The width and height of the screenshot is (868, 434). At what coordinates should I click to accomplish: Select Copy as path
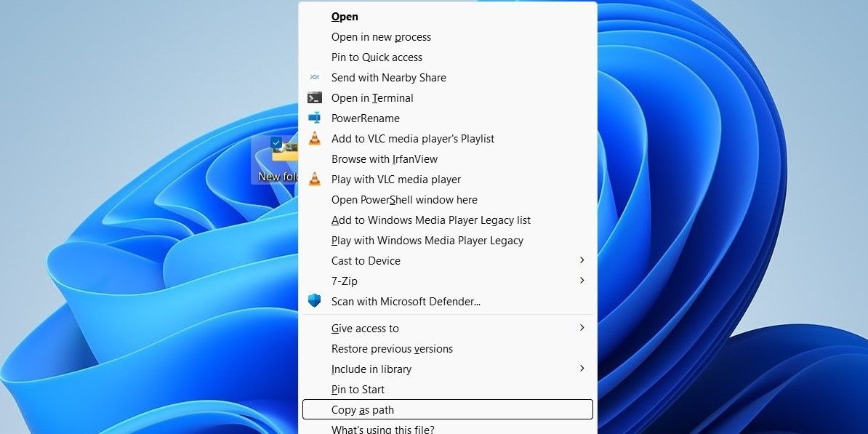coord(448,409)
